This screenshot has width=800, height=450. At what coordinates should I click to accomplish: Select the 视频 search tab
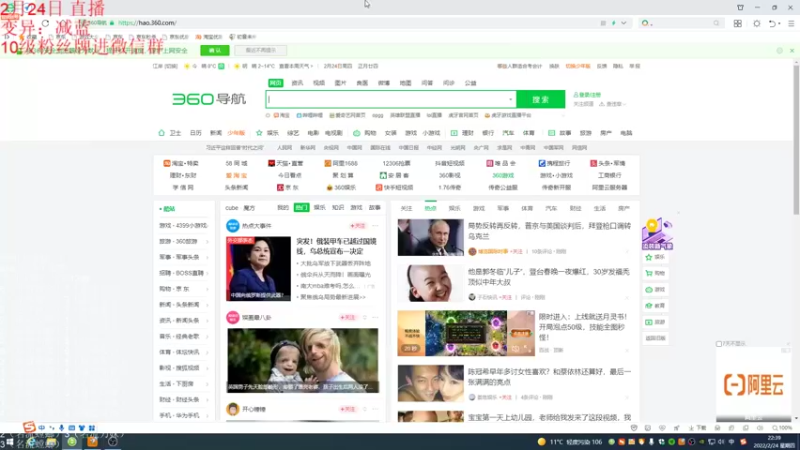pyautogui.click(x=319, y=83)
